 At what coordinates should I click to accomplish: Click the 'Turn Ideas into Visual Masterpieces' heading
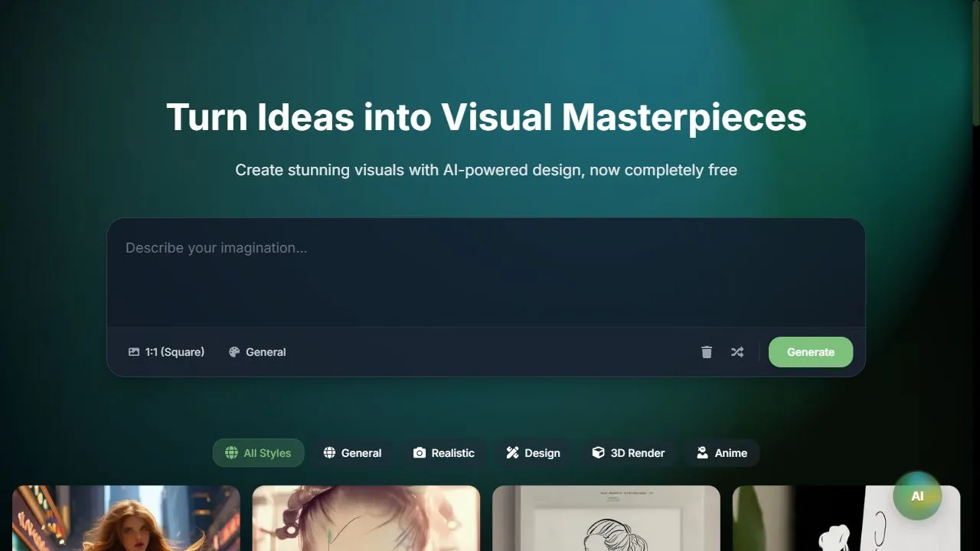coord(486,117)
